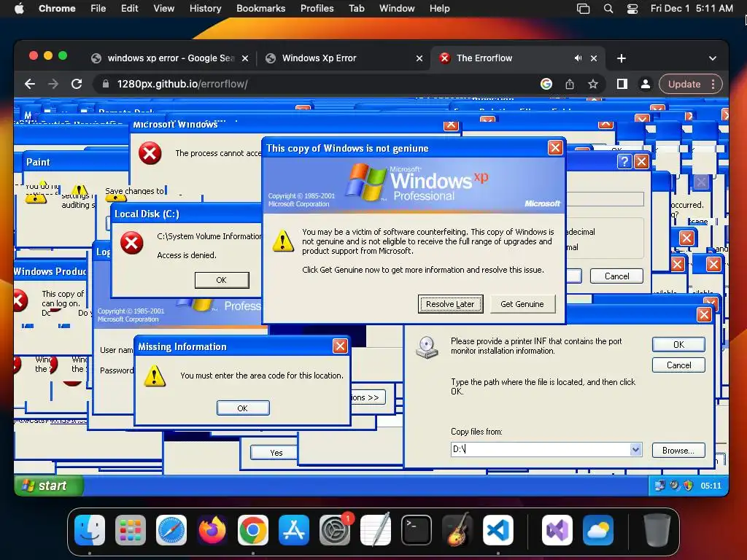Click OK in Local Disk (C:) dialog
The image size is (747, 560).
click(222, 280)
